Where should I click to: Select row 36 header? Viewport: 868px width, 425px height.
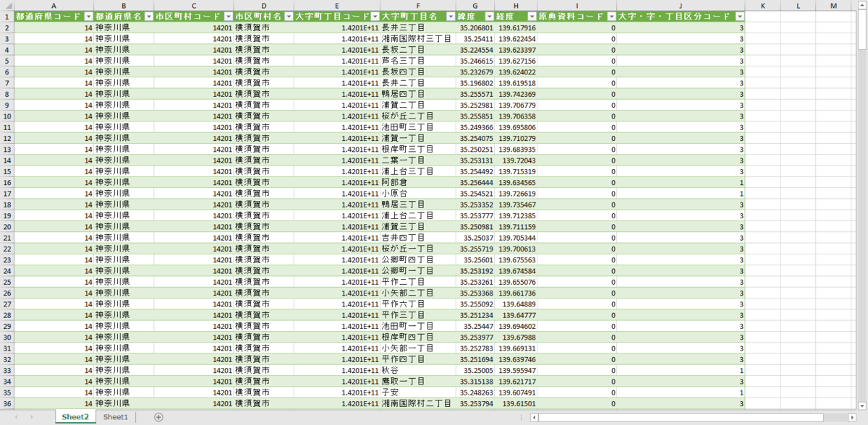coord(7,403)
